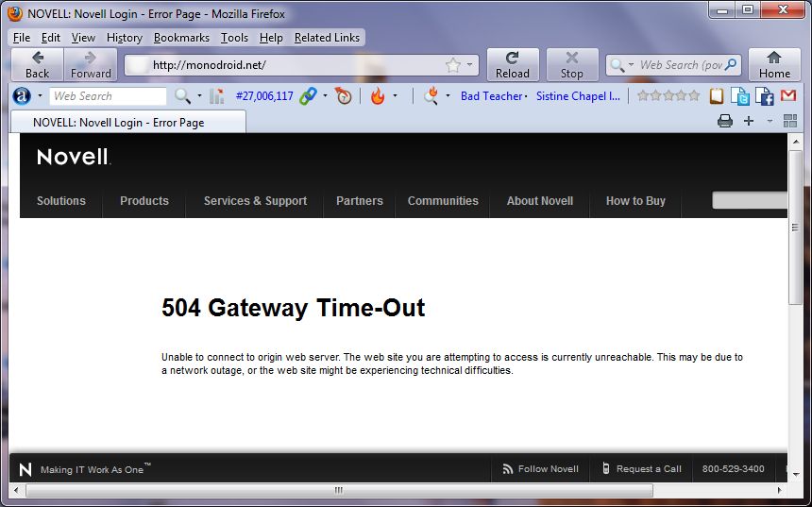
Task: Click the notebook reviews icon in toolbar
Action: click(x=717, y=95)
